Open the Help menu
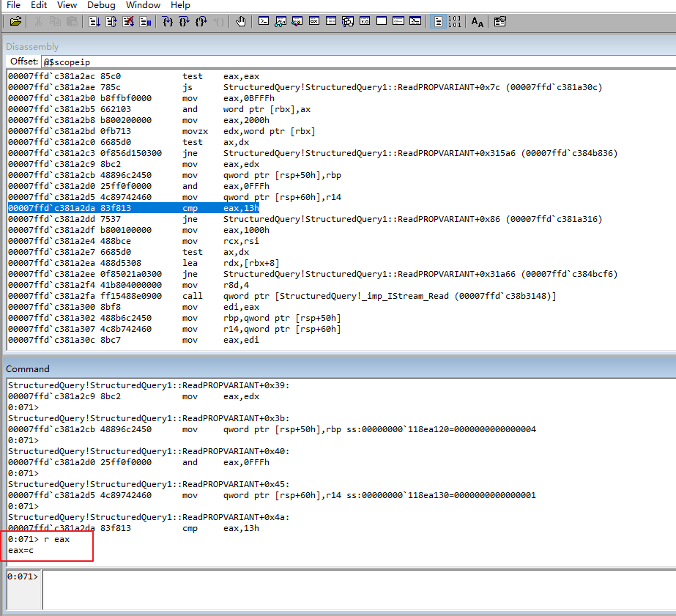676x616 pixels. (x=180, y=4)
